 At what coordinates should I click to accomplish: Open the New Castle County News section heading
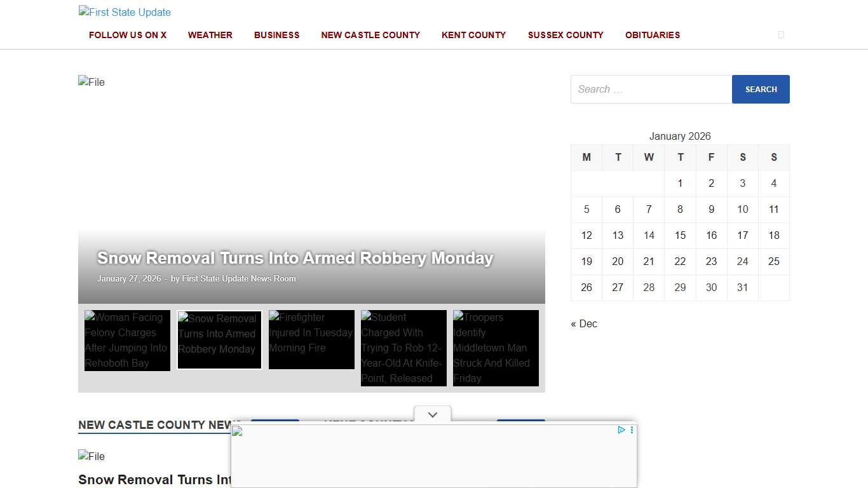point(159,425)
